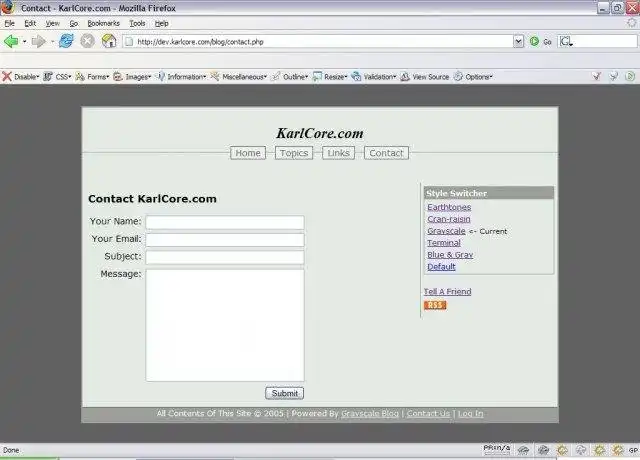Switch to the Default style

tap(441, 266)
